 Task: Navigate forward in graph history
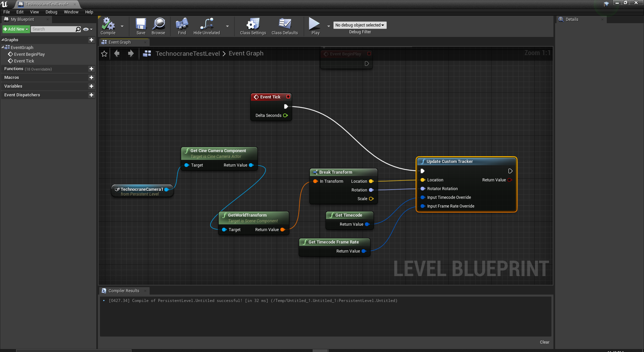click(131, 53)
